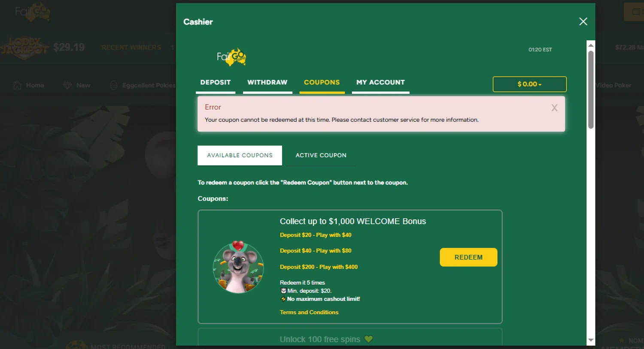Dismiss the error message box
The image size is (644, 349).
click(x=554, y=108)
